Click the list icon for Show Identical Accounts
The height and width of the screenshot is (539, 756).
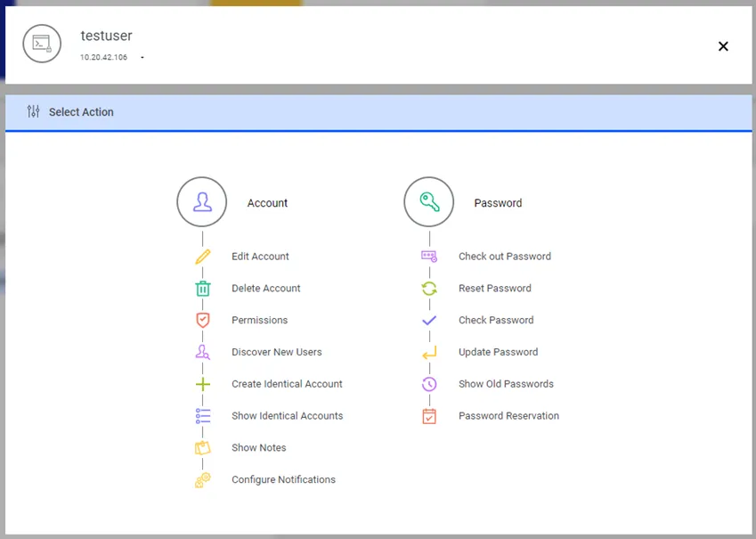tap(202, 415)
